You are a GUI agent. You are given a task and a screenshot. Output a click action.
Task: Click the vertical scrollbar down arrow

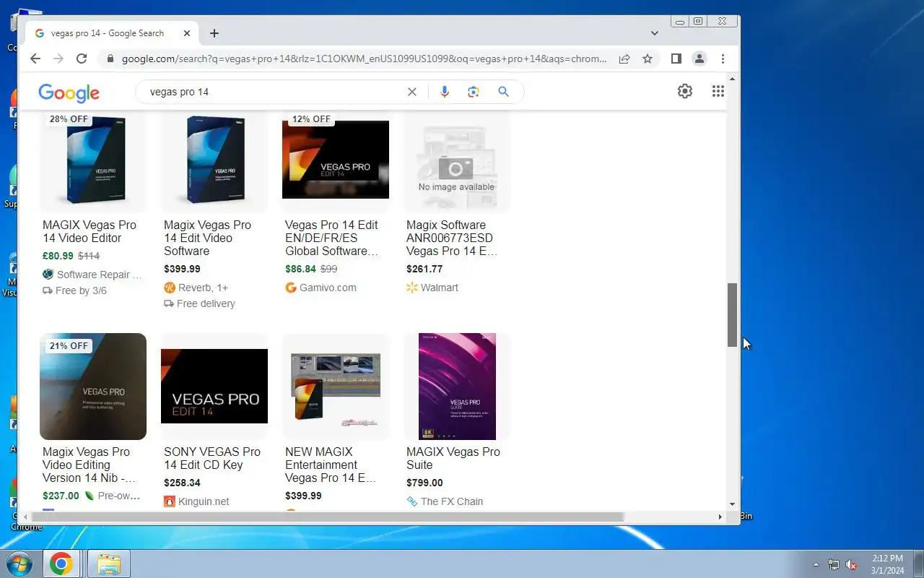coord(732,504)
